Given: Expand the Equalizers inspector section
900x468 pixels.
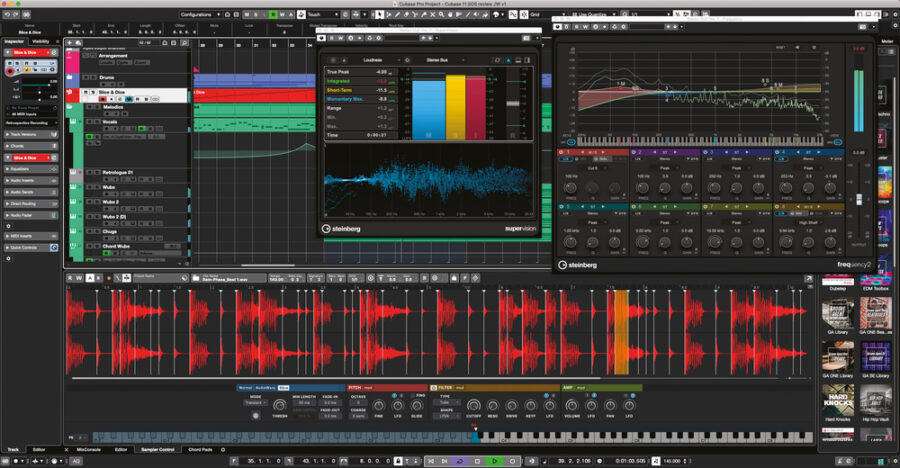Looking at the screenshot, I should pyautogui.click(x=31, y=169).
